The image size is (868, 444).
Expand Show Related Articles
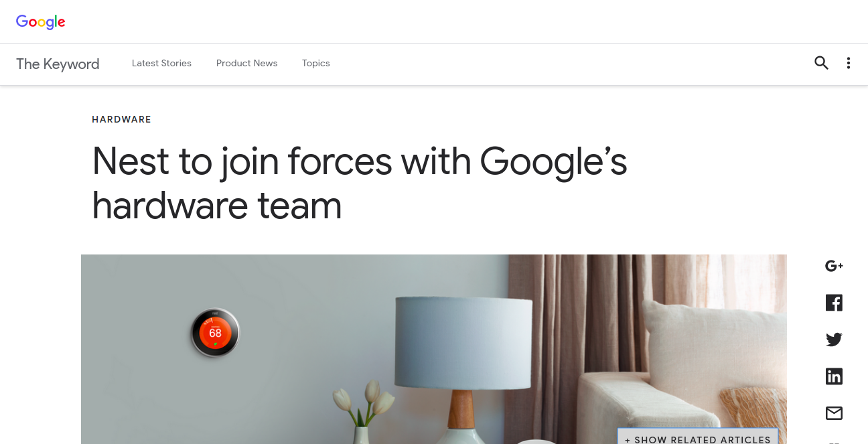tap(697, 437)
